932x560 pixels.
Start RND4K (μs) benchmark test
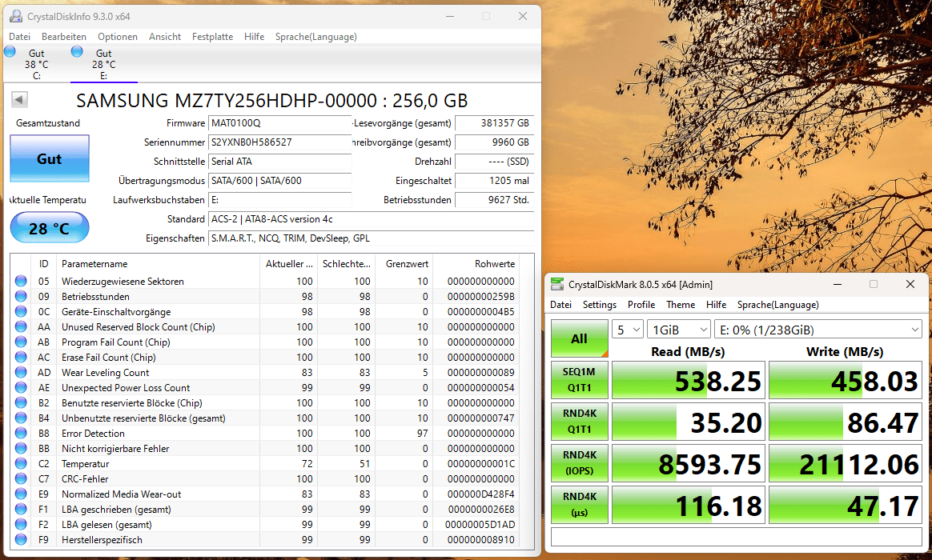coord(579,504)
